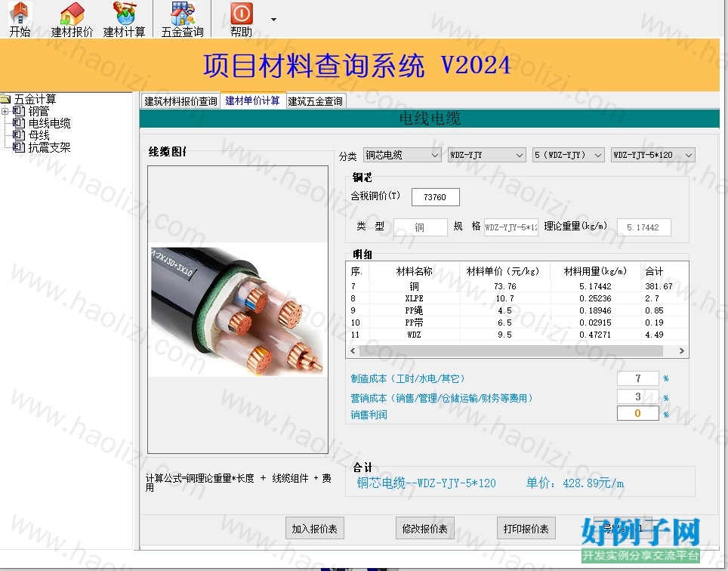Click the 制造成本 percentage field
Image resolution: width=728 pixels, height=571 pixels.
pos(638,378)
